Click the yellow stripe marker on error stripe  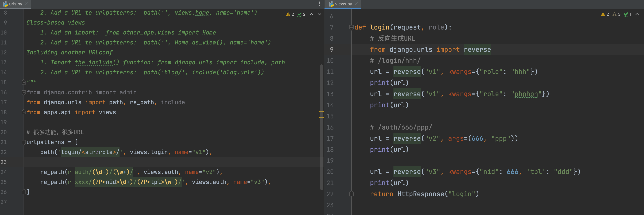click(321, 112)
